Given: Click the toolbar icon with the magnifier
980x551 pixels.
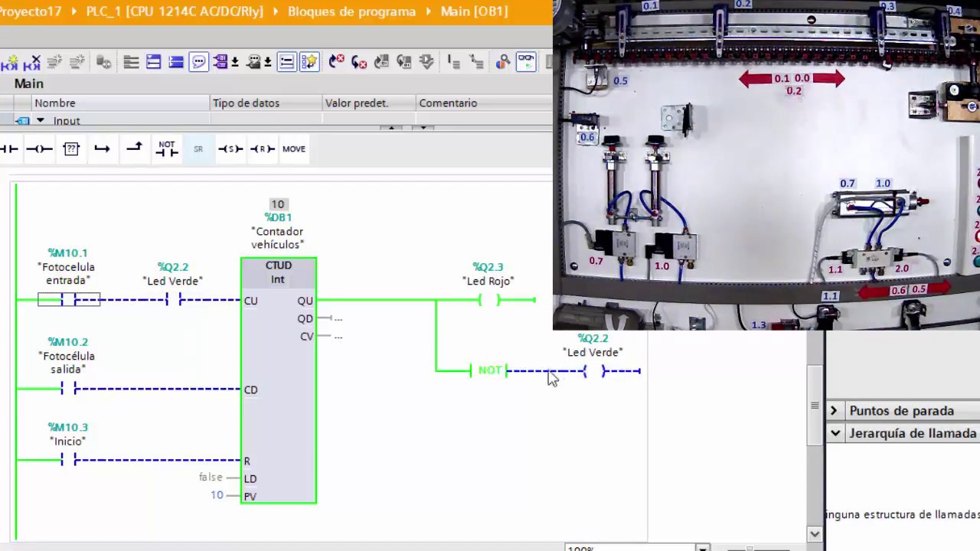Looking at the screenshot, I should click(503, 62).
